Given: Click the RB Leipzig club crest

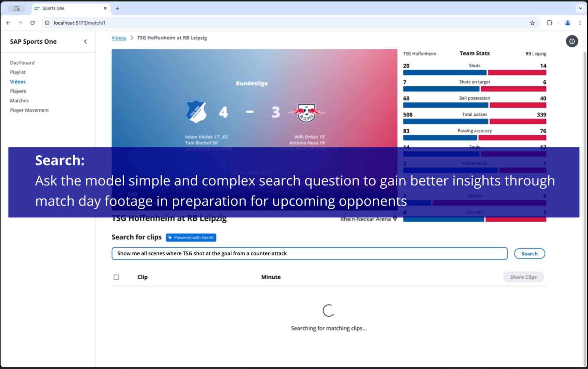Looking at the screenshot, I should coord(306,113).
